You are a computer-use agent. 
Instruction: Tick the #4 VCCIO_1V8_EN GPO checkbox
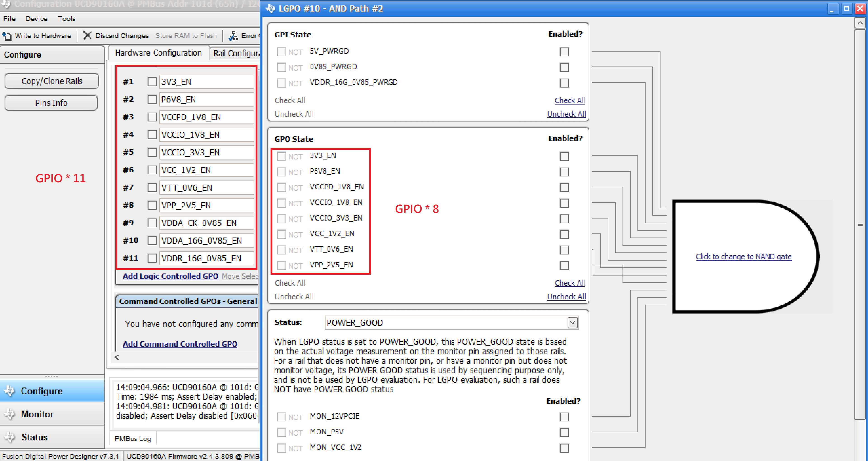pos(152,135)
